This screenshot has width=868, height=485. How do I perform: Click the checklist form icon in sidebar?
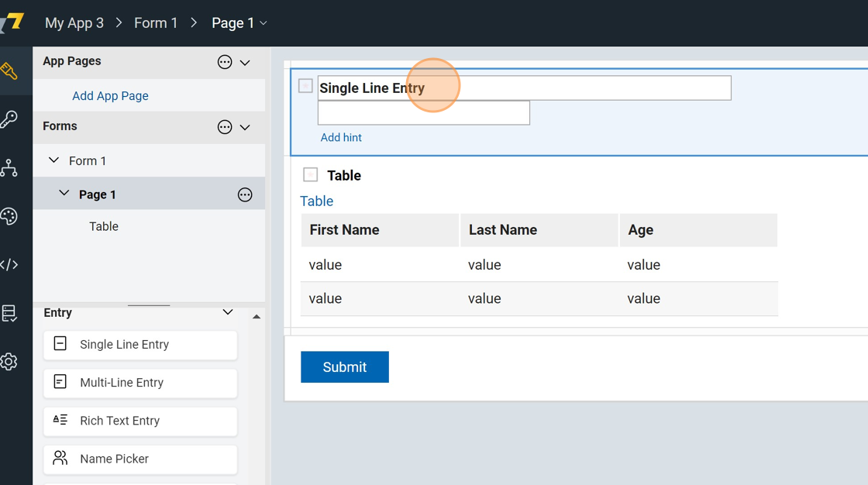click(9, 313)
